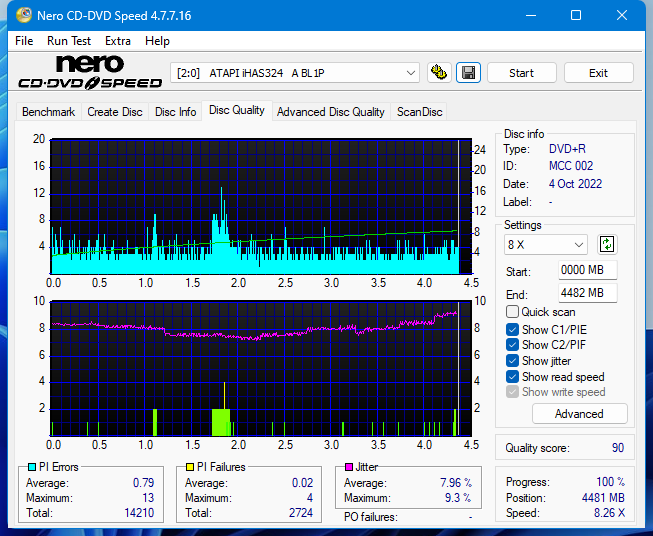Viewport: 653px width, 536px height.
Task: Click the green refresh speed icon
Action: pos(607,244)
